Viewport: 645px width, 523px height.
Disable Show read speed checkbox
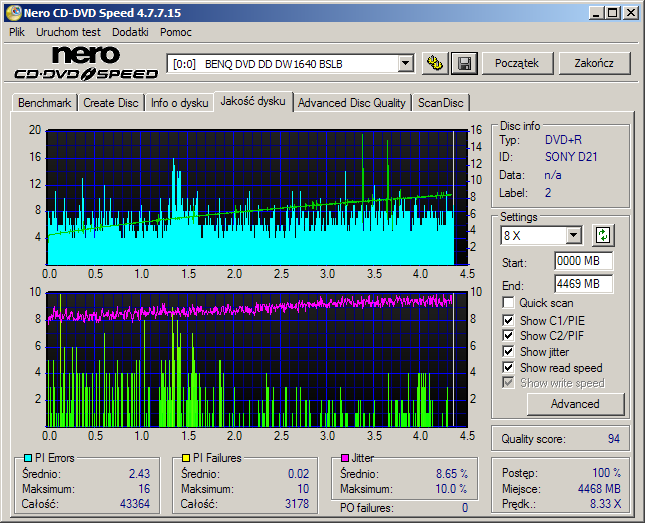point(508,367)
